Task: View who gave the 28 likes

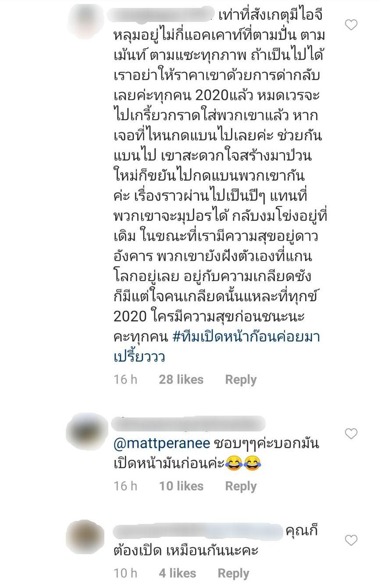Action: pyautogui.click(x=181, y=380)
